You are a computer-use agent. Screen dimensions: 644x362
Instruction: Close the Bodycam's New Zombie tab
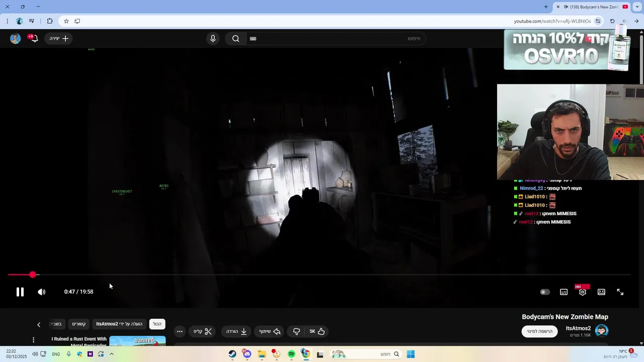pos(558,7)
